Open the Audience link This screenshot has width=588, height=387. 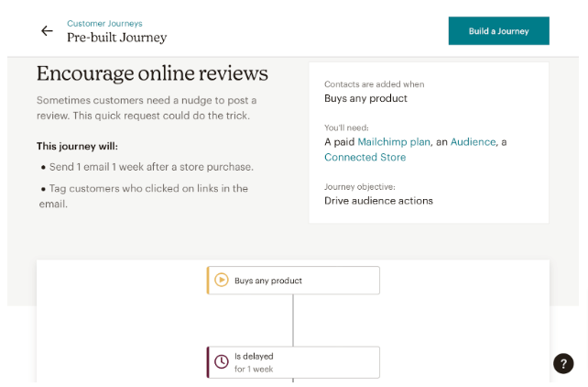(x=473, y=142)
